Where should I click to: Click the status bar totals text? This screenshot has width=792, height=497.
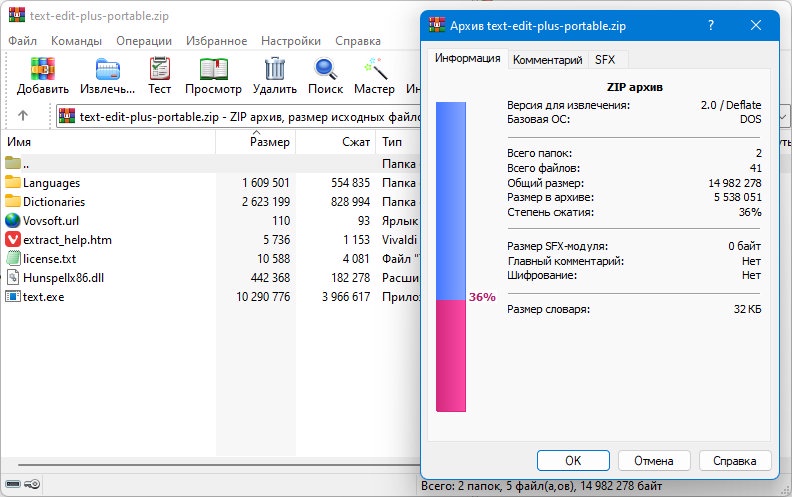[541, 486]
